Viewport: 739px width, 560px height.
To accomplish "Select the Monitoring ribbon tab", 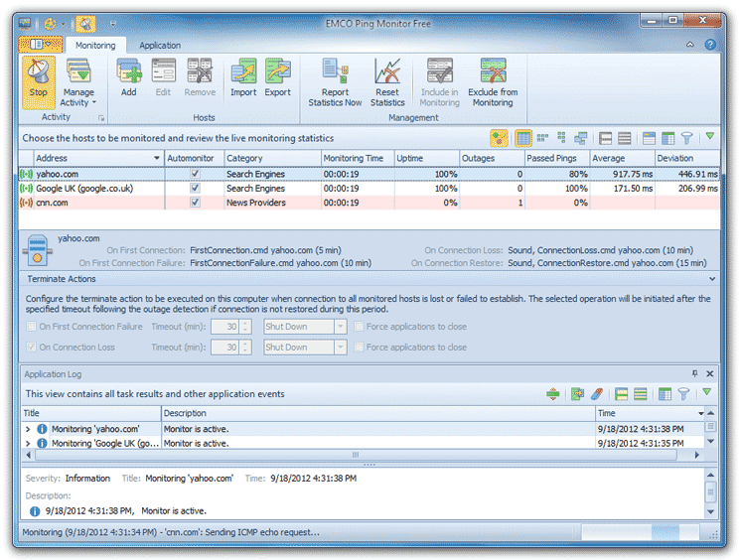I will point(95,45).
